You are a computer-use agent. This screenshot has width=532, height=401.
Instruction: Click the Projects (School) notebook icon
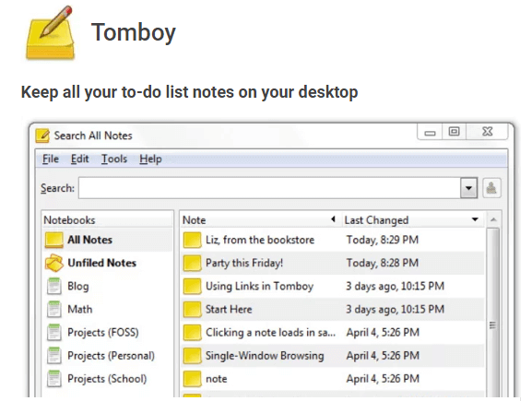54,379
